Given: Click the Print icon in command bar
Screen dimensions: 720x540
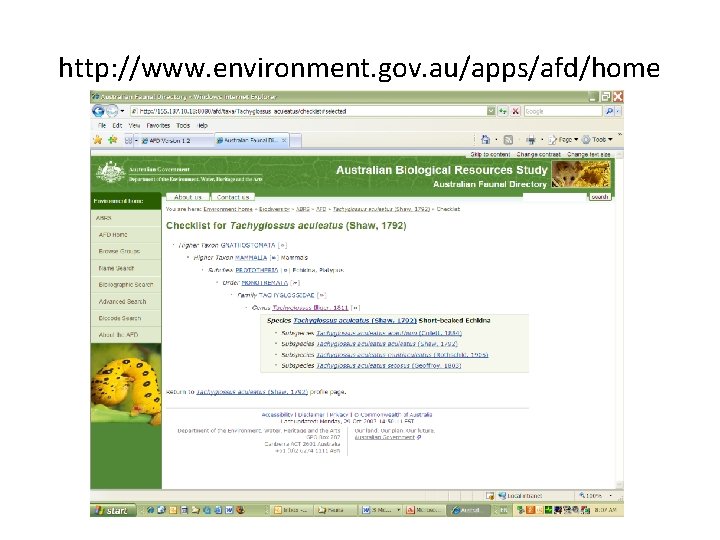Looking at the screenshot, I should [x=531, y=140].
